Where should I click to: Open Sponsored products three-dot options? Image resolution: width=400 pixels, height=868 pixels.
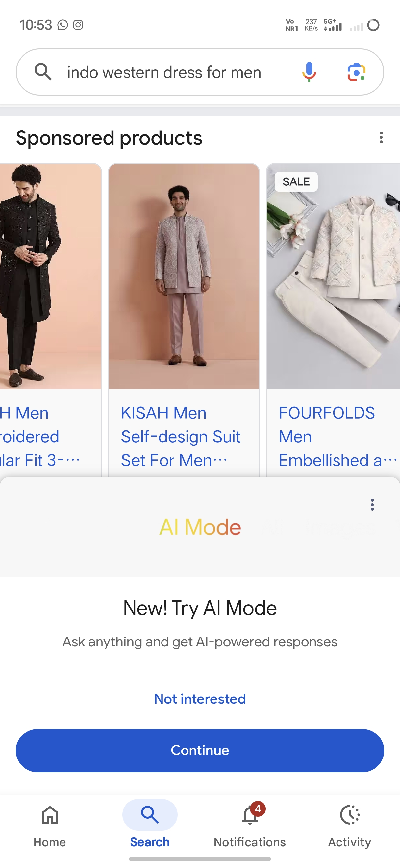tap(381, 137)
